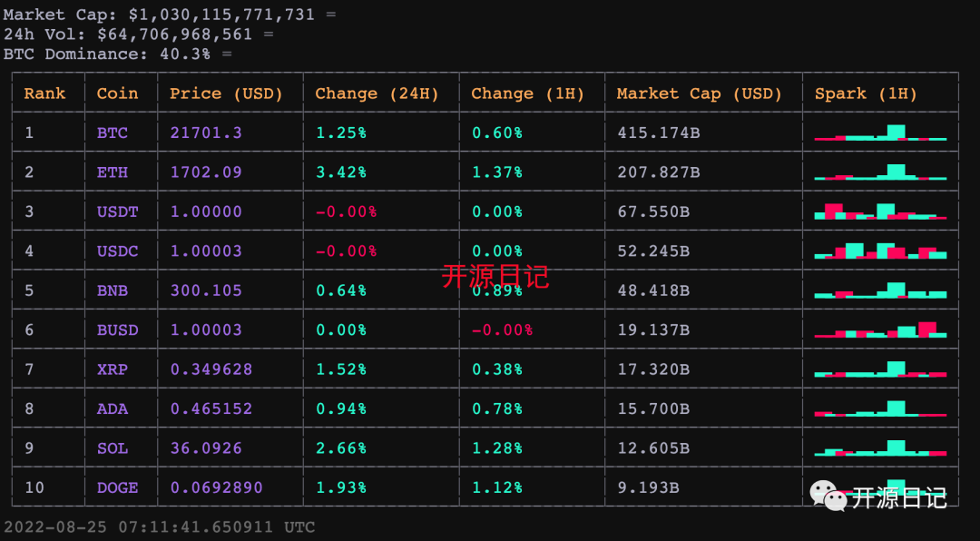Click XRP market cap 17.320B
The image size is (980, 541).
pyautogui.click(x=653, y=369)
